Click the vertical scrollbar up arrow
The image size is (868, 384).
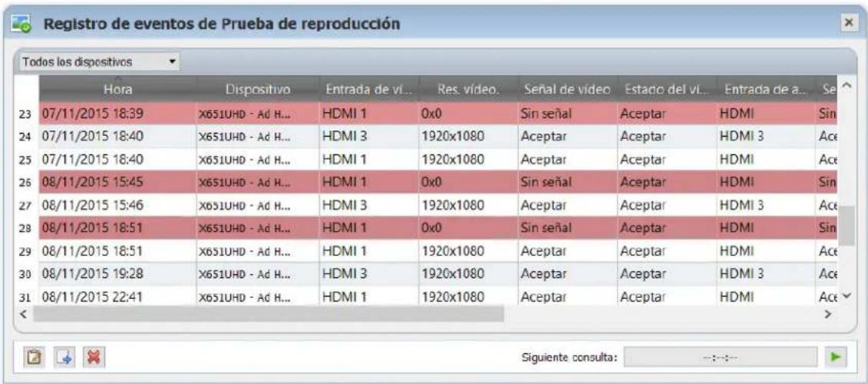pyautogui.click(x=845, y=84)
